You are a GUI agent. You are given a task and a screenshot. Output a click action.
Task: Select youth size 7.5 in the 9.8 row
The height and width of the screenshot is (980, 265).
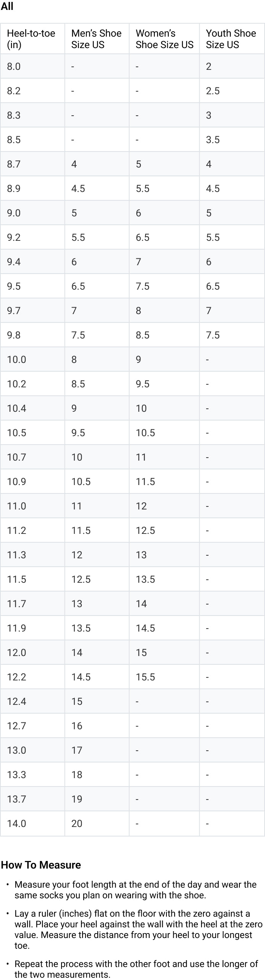click(213, 335)
